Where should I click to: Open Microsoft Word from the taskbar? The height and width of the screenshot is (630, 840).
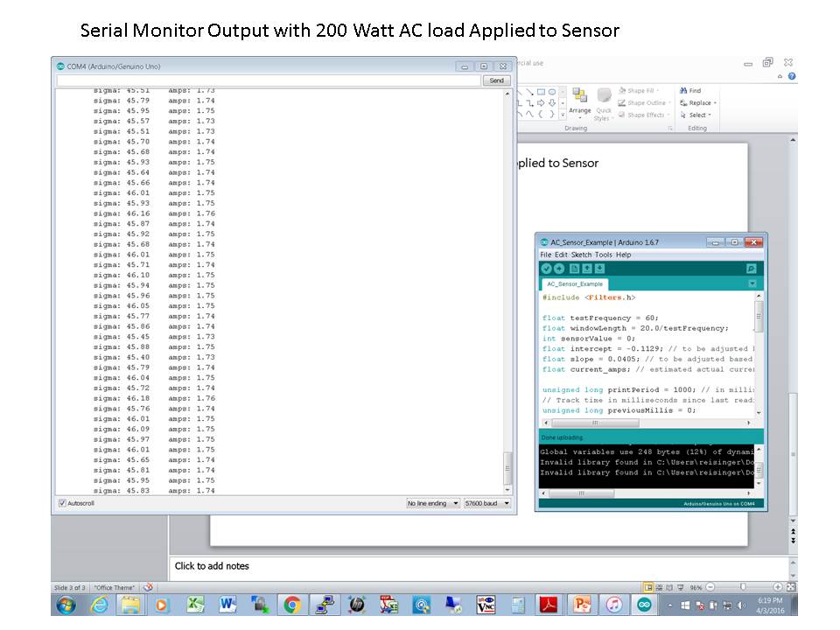pyautogui.click(x=227, y=605)
